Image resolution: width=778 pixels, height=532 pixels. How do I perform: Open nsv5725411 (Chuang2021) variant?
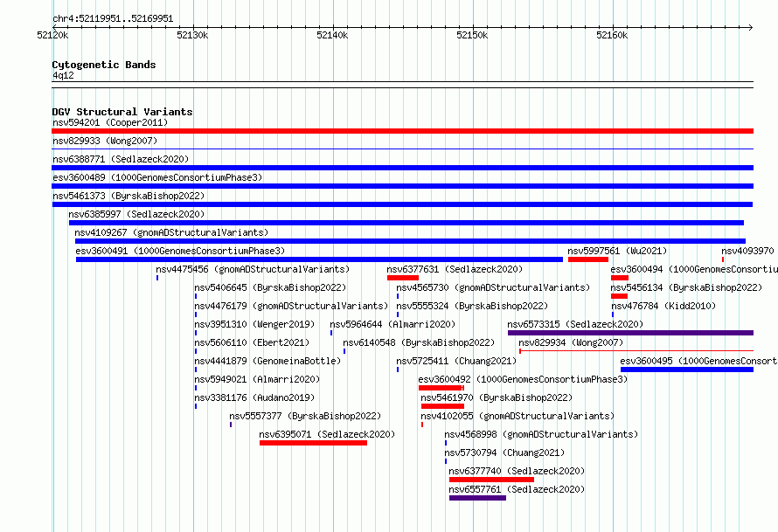tap(456, 361)
